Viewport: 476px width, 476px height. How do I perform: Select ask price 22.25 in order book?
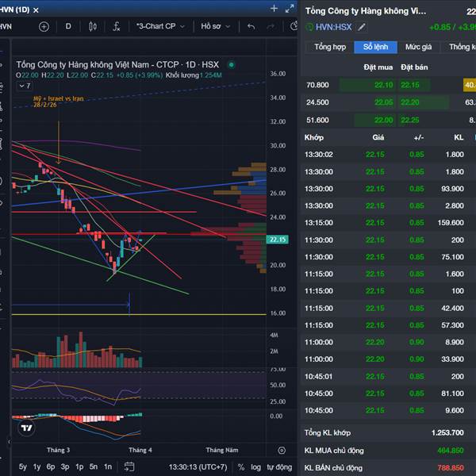[410, 121]
